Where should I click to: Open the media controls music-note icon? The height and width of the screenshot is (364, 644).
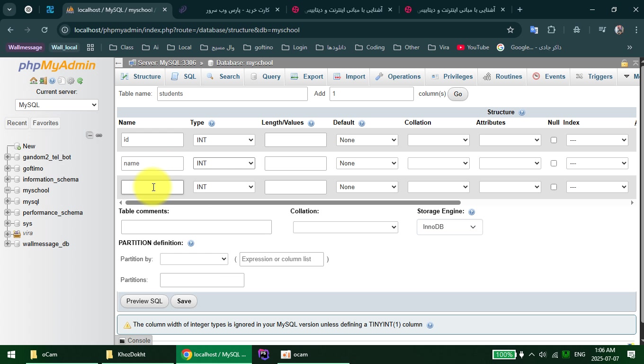(x=602, y=30)
